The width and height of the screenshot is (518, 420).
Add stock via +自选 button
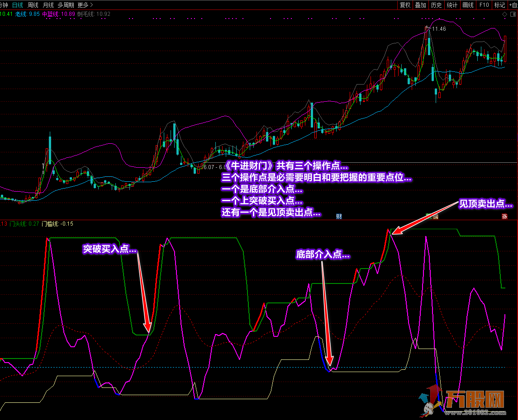(513, 5)
